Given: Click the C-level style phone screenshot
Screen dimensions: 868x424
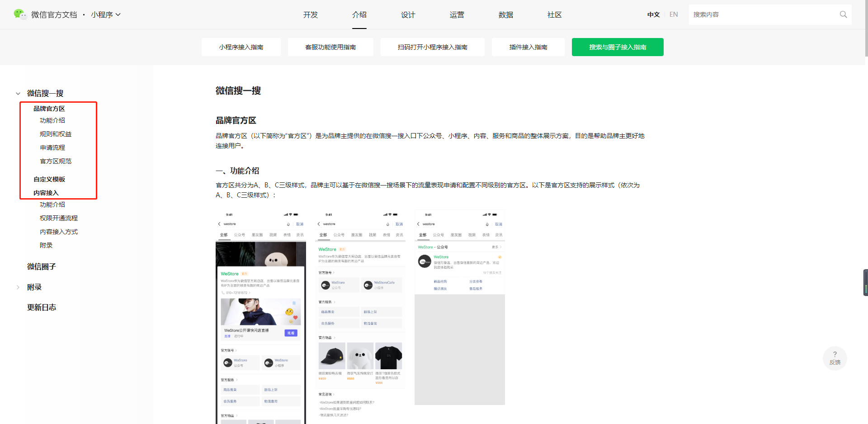Looking at the screenshot, I should click(x=460, y=307).
